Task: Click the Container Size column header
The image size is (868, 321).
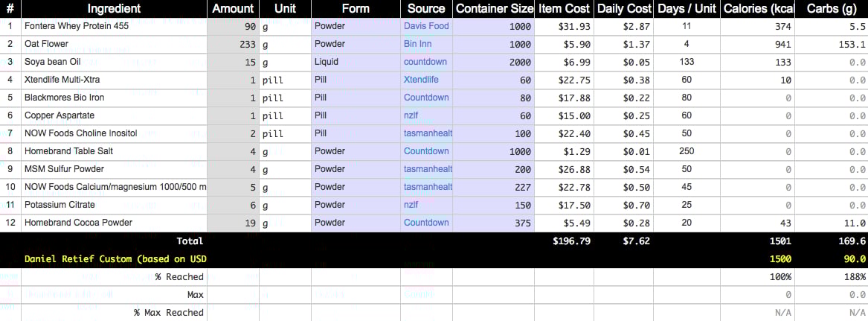Action: pos(492,9)
